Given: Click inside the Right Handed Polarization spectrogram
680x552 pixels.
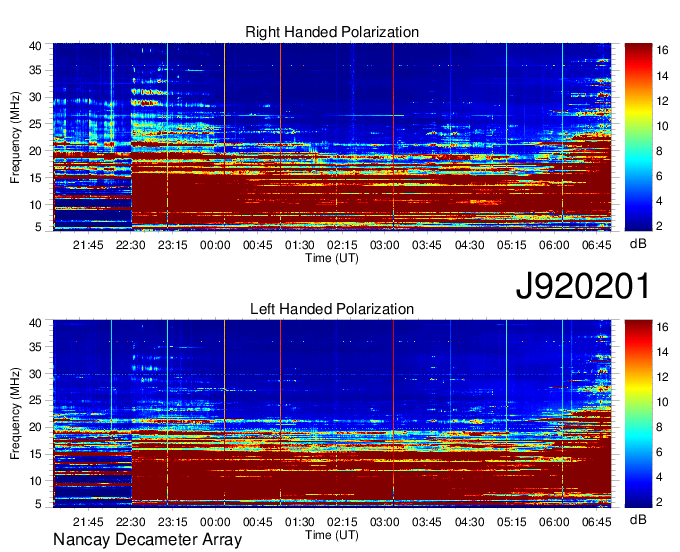Looking at the screenshot, I should [x=332, y=137].
